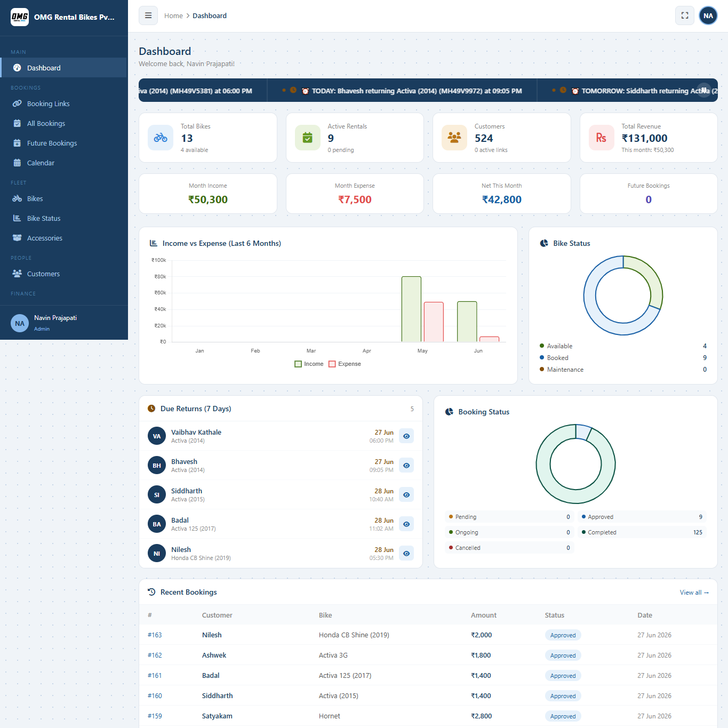Screen dimensions: 728x728
Task: Click the SI avatar for Siddharth
Action: click(x=157, y=495)
